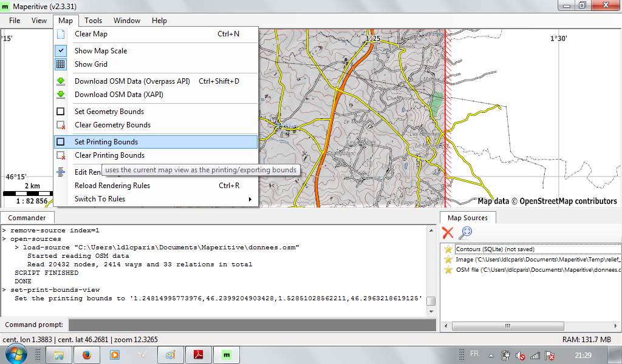Image resolution: width=622 pixels, height=364 pixels.
Task: Click Commander scrollbar down arrow
Action: [431, 312]
